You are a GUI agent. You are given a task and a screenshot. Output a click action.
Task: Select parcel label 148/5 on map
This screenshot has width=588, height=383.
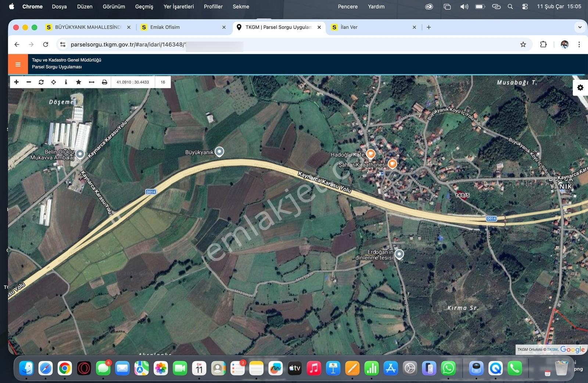point(462,195)
